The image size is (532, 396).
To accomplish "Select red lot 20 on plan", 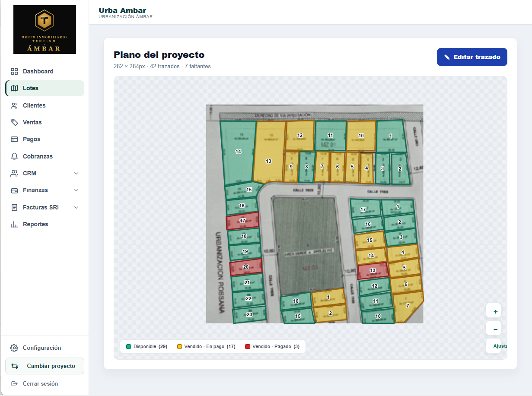I will (245, 267).
